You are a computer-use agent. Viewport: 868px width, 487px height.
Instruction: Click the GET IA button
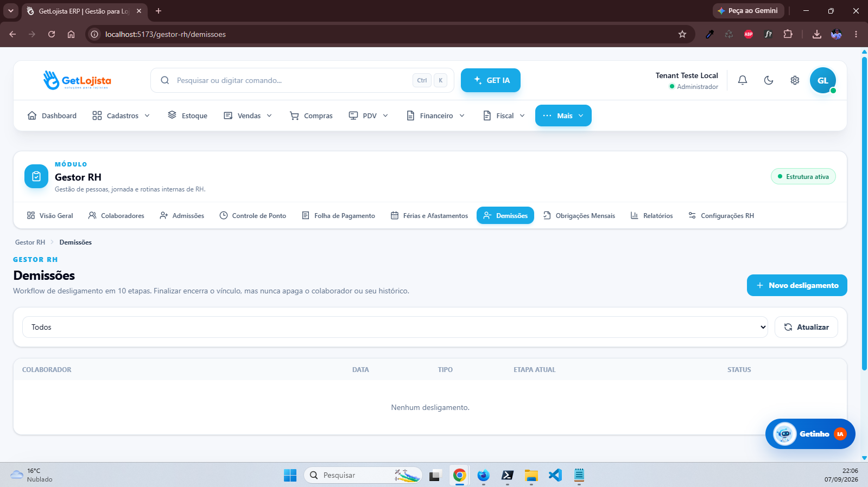point(491,80)
